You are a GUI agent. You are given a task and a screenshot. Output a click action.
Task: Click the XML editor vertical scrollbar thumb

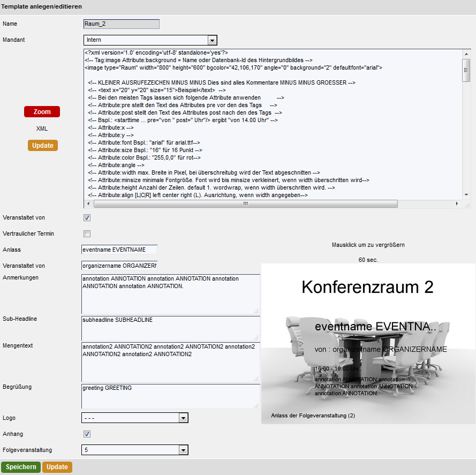click(x=466, y=70)
